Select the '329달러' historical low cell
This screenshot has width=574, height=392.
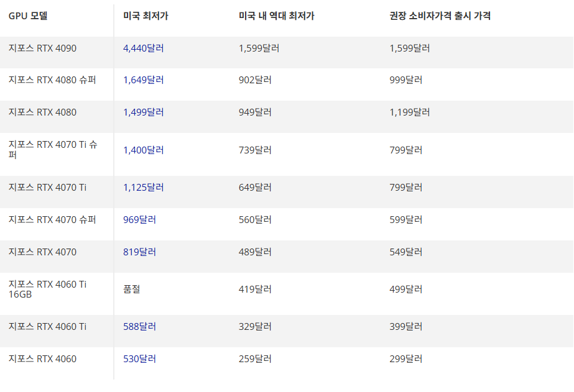255,326
